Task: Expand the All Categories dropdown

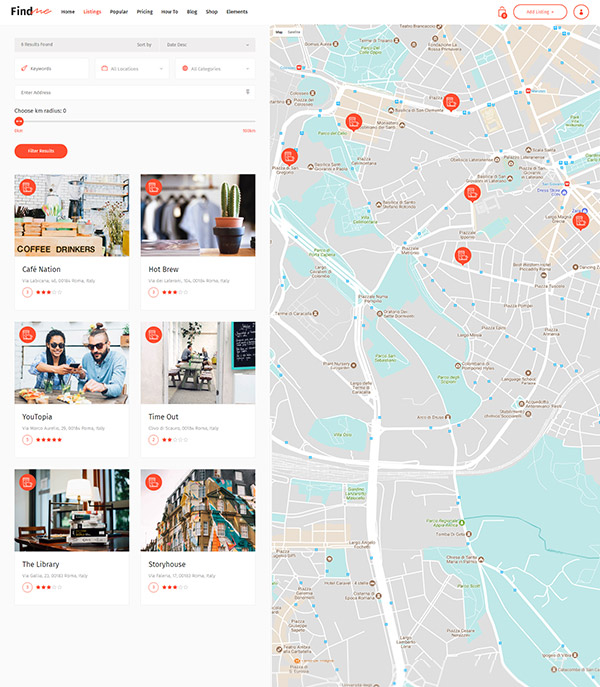Action: 214,68
